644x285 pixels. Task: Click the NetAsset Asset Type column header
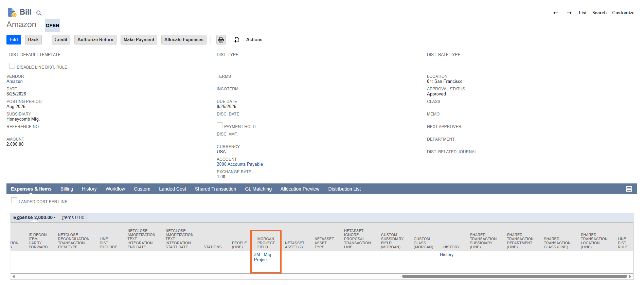coord(324,243)
